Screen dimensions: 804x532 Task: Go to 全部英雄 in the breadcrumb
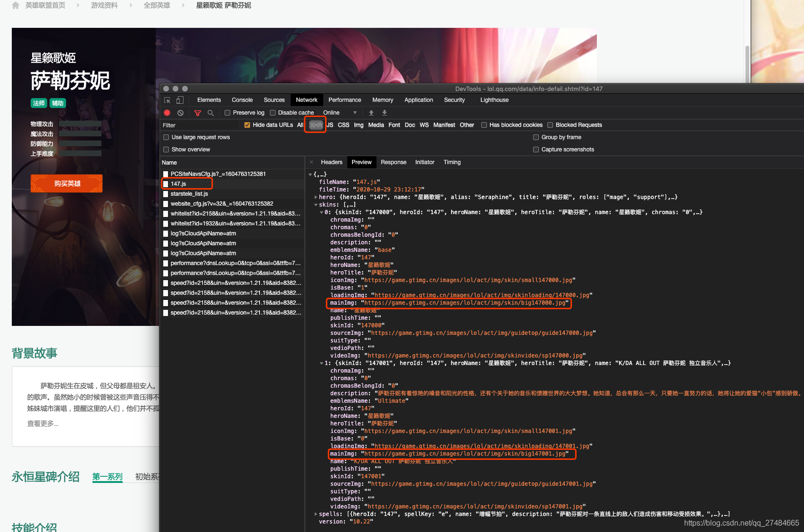[x=157, y=5]
